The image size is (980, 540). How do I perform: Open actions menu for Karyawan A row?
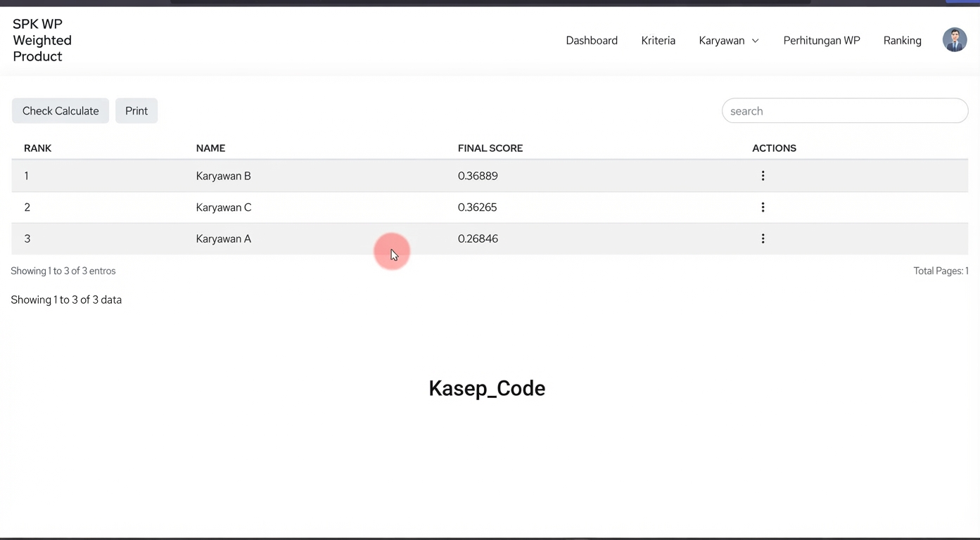click(763, 239)
